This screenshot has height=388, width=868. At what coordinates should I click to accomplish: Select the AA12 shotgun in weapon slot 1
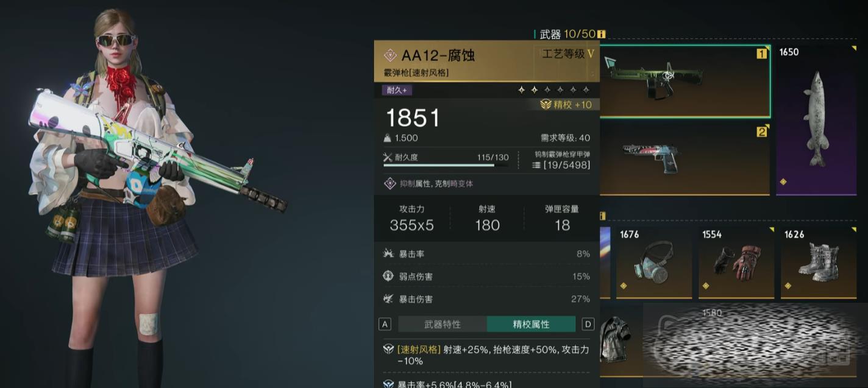pos(685,81)
